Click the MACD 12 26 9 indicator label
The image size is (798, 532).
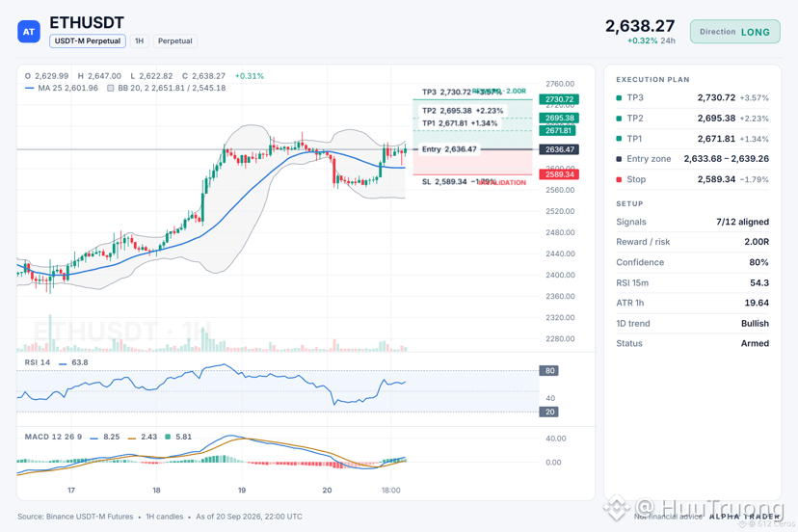point(53,437)
